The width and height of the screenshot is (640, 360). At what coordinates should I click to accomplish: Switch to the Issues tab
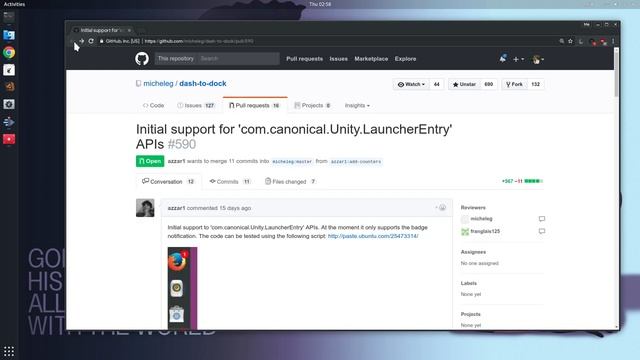[196, 105]
